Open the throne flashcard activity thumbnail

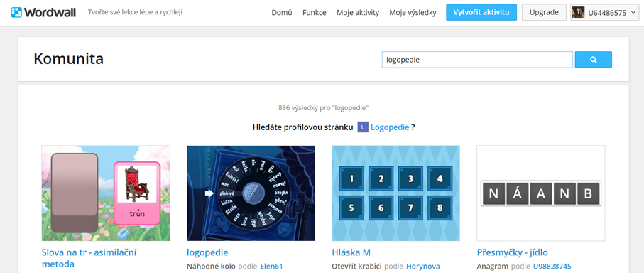106,193
